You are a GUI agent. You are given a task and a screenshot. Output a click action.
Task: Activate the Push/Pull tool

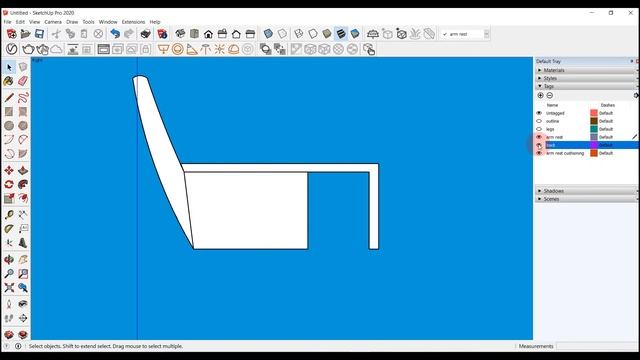23,170
